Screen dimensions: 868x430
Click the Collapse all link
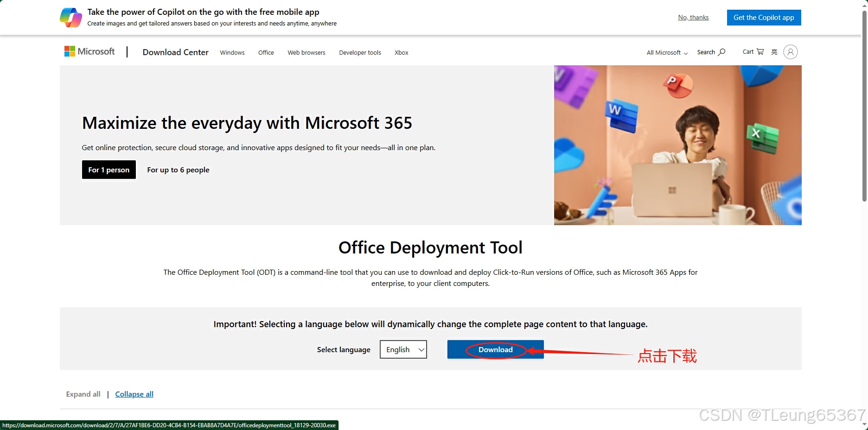coord(134,394)
